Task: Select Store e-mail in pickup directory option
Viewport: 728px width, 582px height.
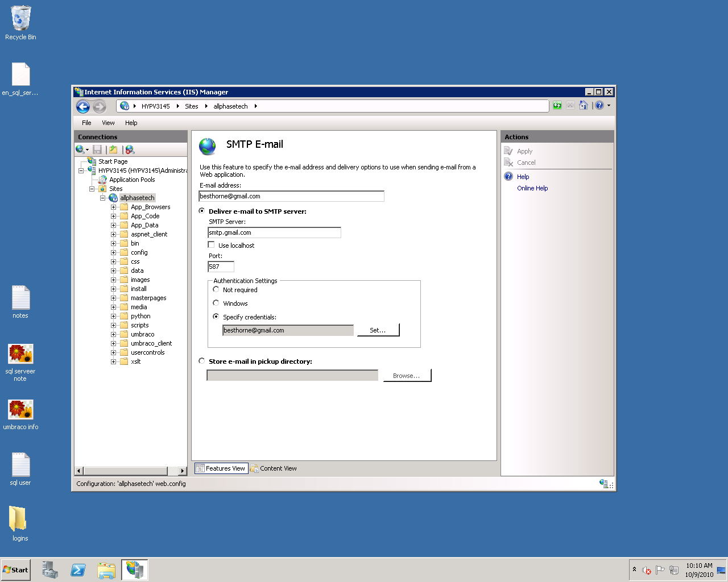Action: pos(202,361)
